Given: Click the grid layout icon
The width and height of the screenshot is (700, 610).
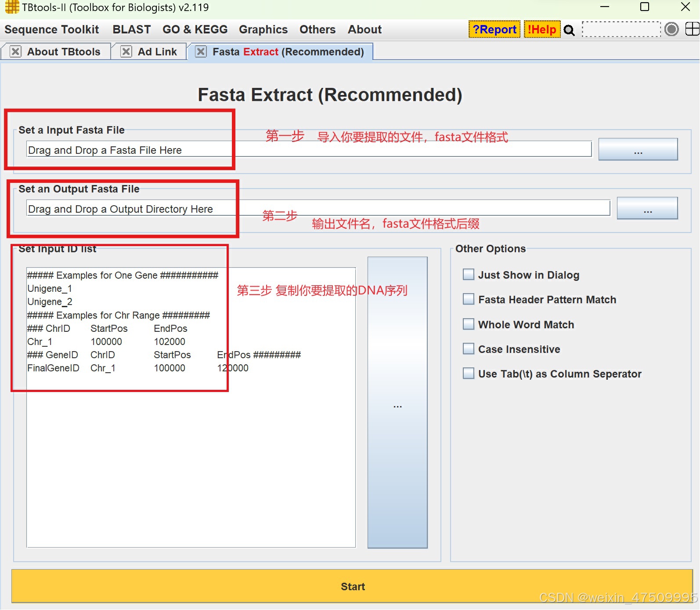Looking at the screenshot, I should (x=692, y=29).
